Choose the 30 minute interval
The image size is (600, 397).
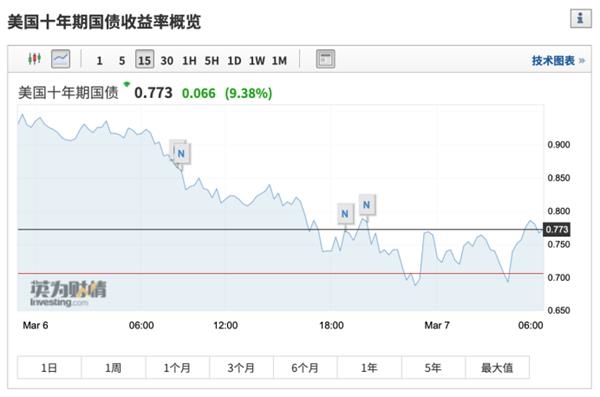167,60
